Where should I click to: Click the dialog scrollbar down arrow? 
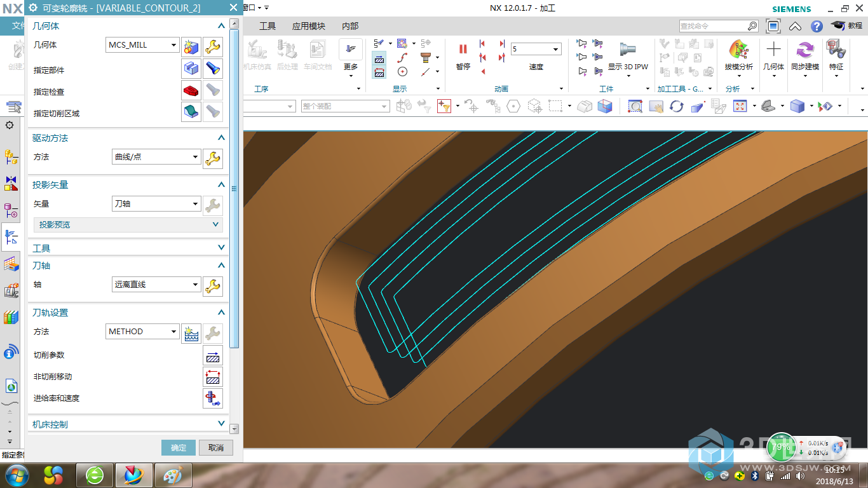[x=234, y=429]
